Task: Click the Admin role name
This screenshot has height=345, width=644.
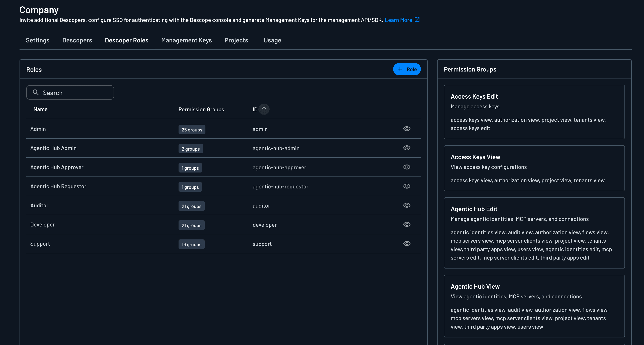Action: point(38,129)
